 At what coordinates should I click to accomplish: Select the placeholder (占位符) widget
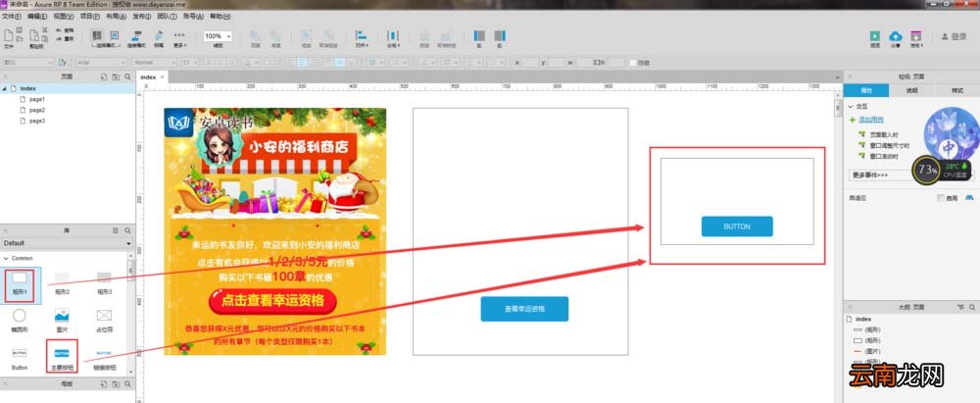pyautogui.click(x=104, y=321)
